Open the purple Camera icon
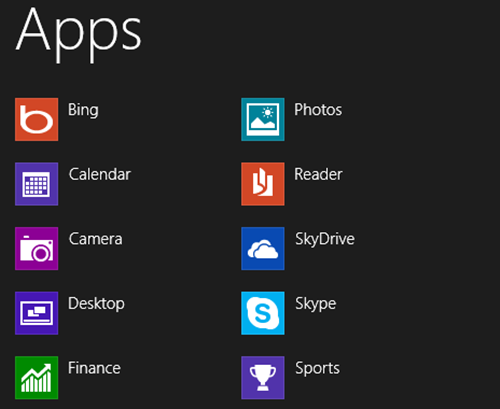The width and height of the screenshot is (500, 409). tap(37, 249)
